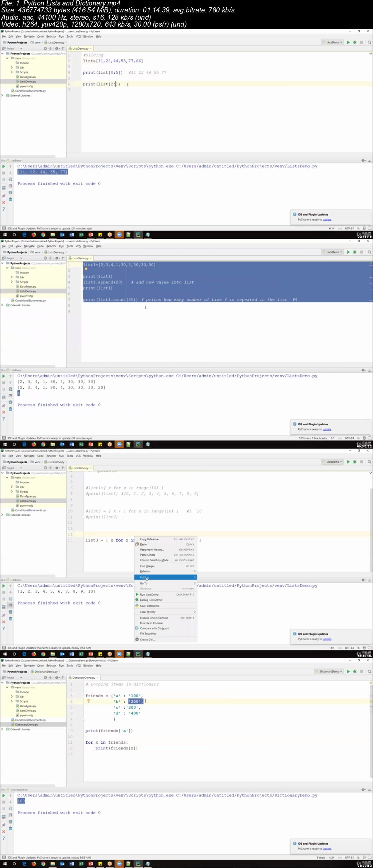Run DictionaryDemo with the green play icon

pyautogui.click(x=348, y=671)
